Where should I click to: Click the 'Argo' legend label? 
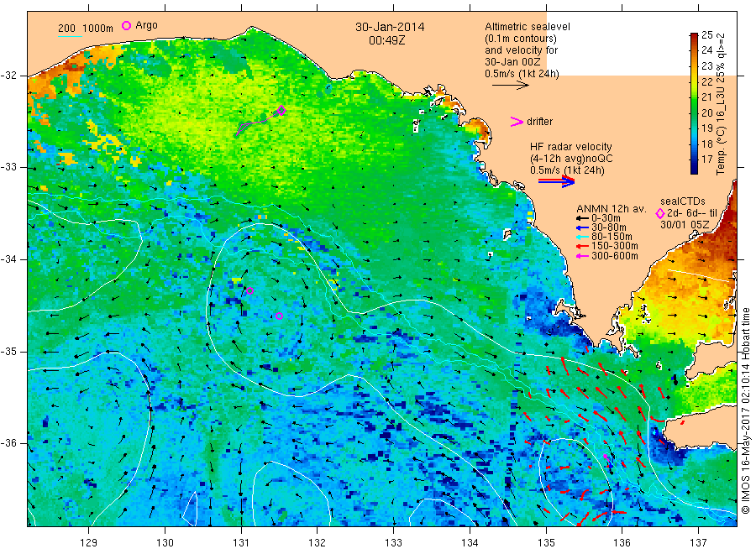[146, 25]
